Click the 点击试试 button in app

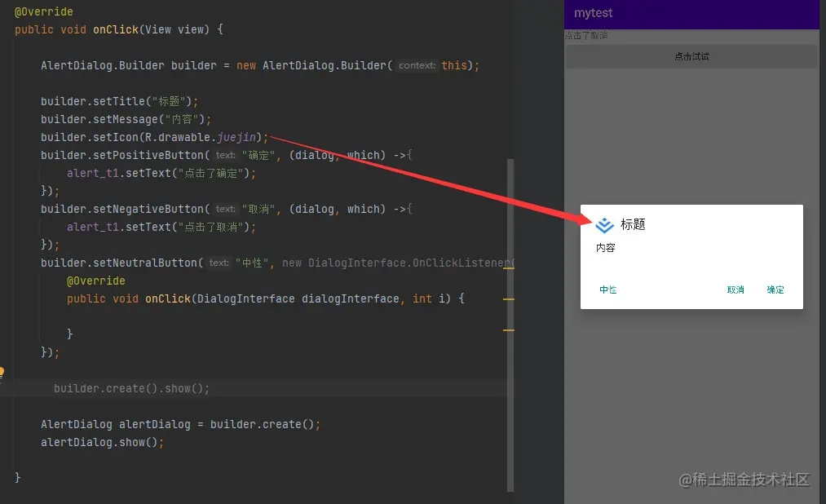click(691, 56)
